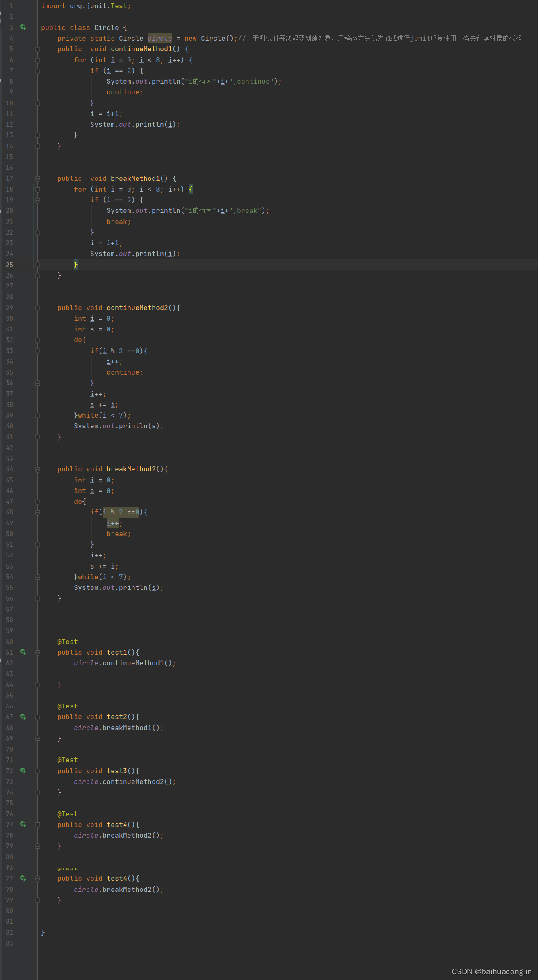This screenshot has width=538, height=980.
Task: Fold the if block on line 7
Action: pos(38,71)
